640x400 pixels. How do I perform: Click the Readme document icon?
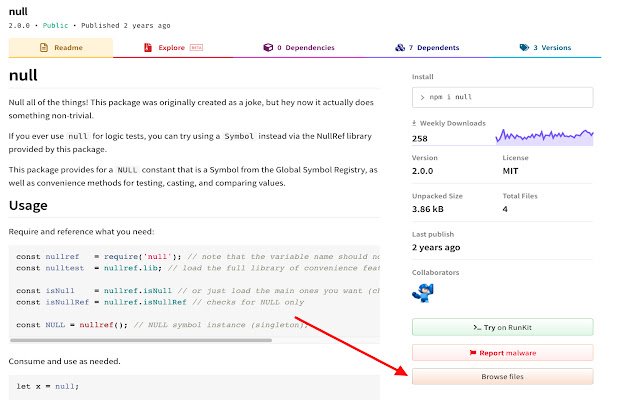pyautogui.click(x=44, y=48)
